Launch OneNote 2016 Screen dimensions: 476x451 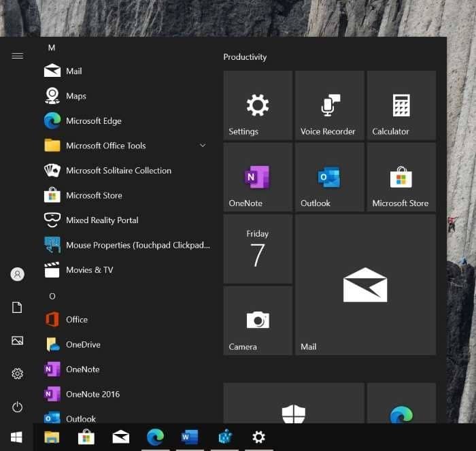tap(127, 395)
